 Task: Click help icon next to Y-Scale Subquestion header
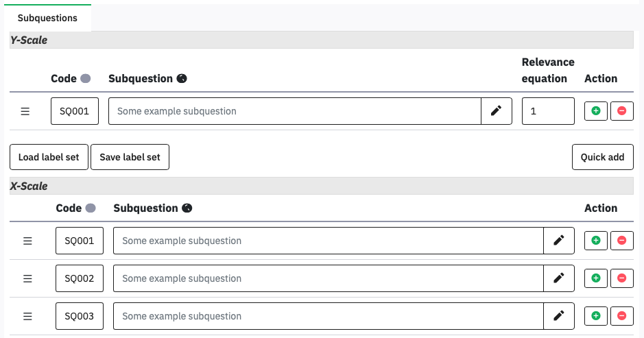click(x=182, y=79)
